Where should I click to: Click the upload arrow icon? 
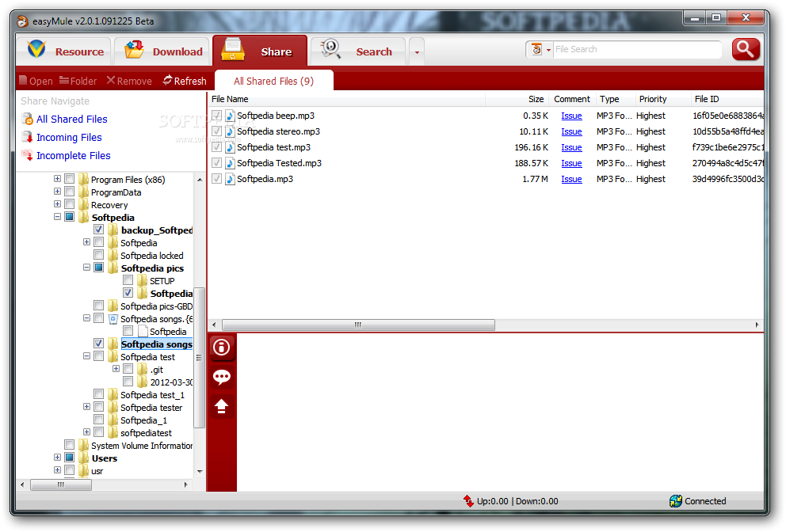click(x=222, y=406)
